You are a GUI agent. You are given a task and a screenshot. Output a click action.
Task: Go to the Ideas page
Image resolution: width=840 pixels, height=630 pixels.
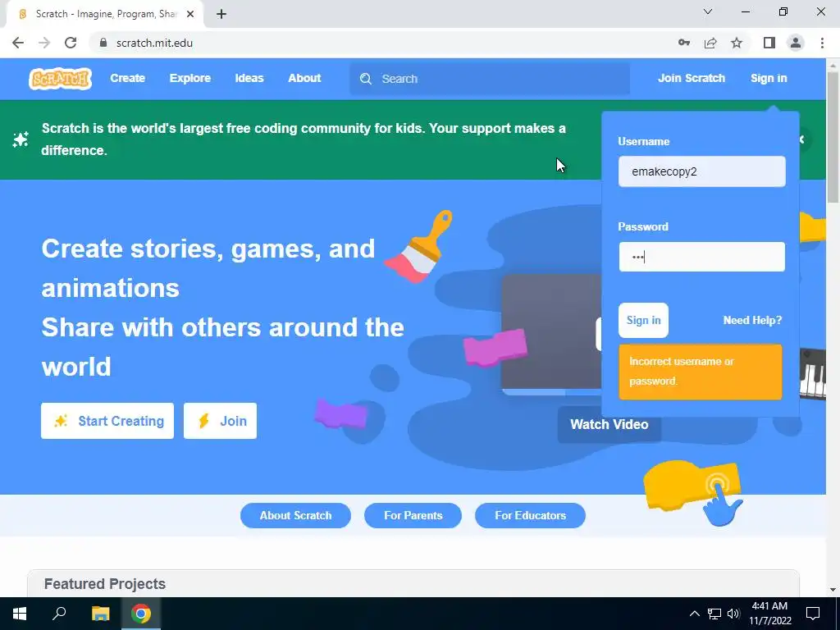point(249,78)
